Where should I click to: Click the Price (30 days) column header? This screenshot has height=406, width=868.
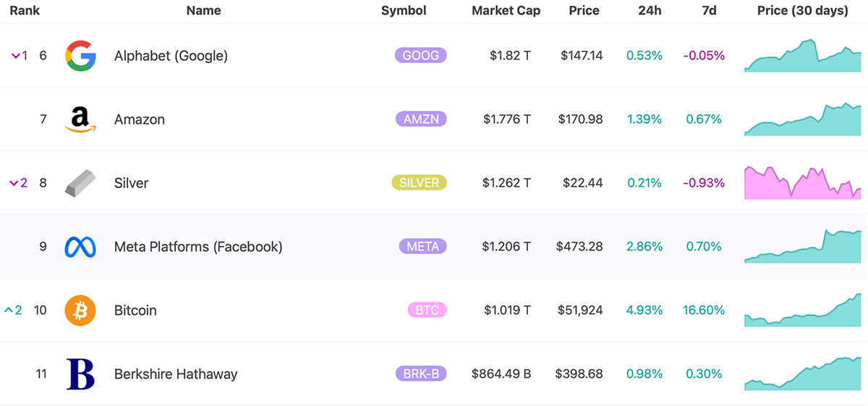pos(803,11)
